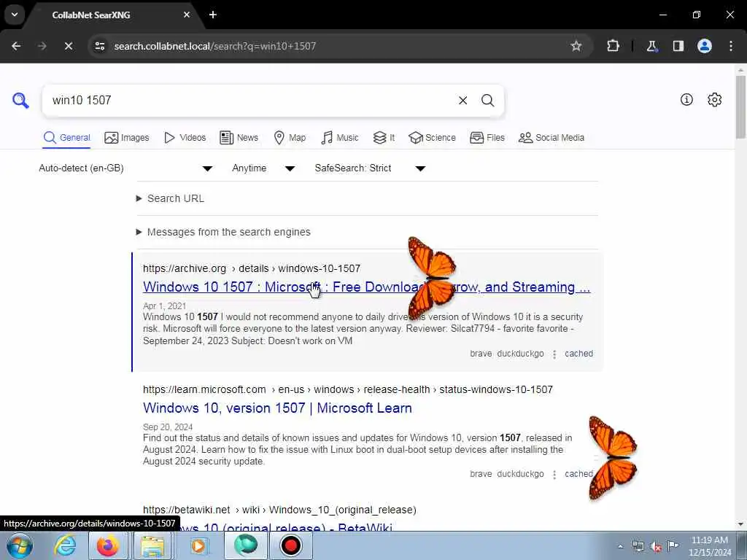Image resolution: width=747 pixels, height=560 pixels.
Task: Click the red record button taskbar icon
Action: click(290, 545)
